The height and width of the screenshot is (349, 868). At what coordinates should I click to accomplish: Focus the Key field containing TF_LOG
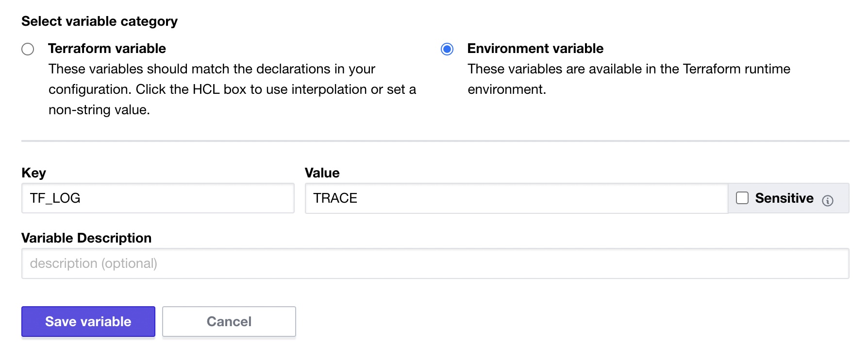click(x=158, y=198)
